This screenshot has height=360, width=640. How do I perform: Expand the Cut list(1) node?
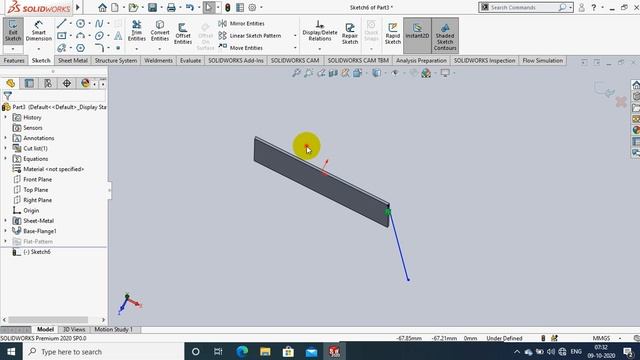coord(5,148)
